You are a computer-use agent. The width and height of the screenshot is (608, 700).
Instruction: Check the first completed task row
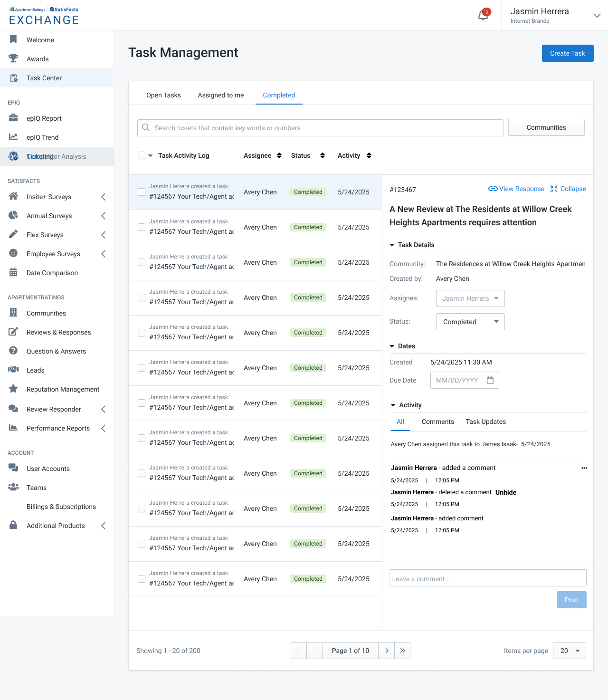point(142,192)
